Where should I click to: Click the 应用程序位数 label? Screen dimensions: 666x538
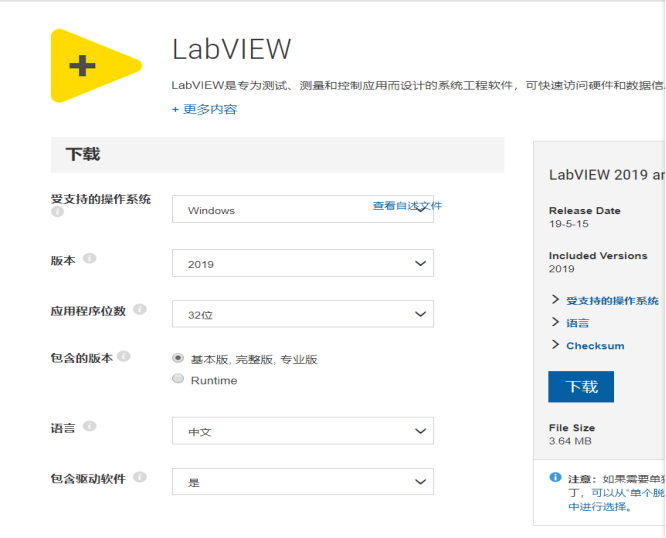(88, 311)
